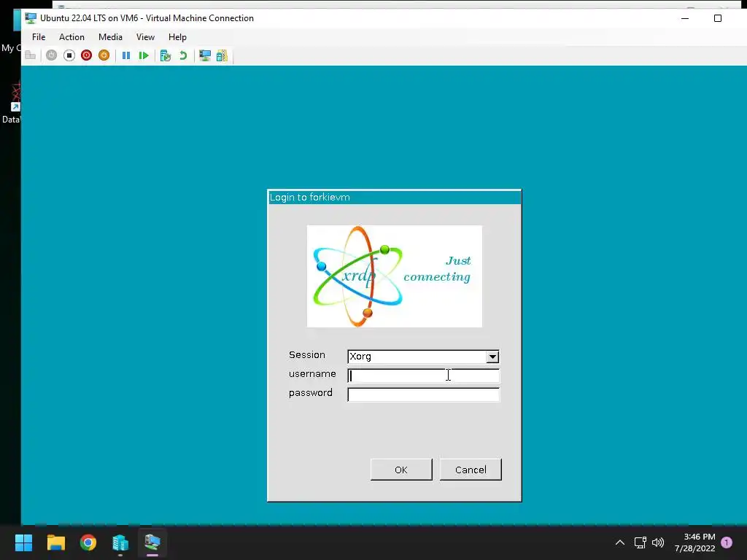Click the green Reset/Resume play icon

click(144, 55)
